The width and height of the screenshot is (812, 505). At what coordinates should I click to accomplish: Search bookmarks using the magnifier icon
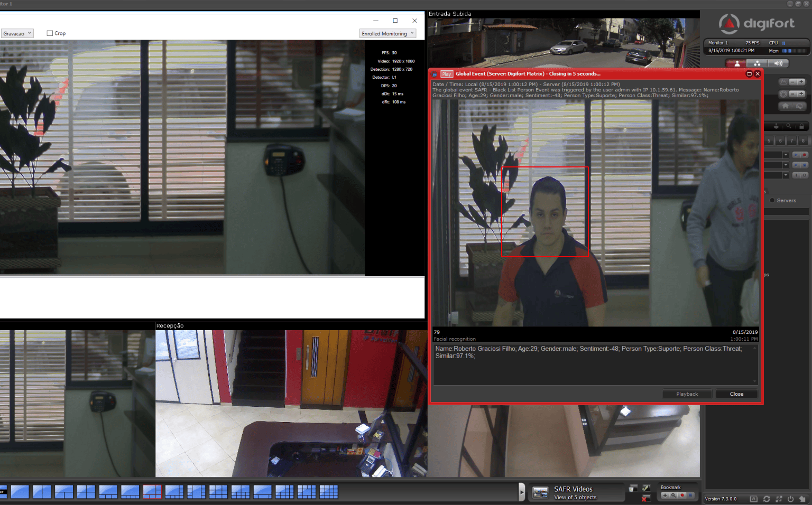673,495
